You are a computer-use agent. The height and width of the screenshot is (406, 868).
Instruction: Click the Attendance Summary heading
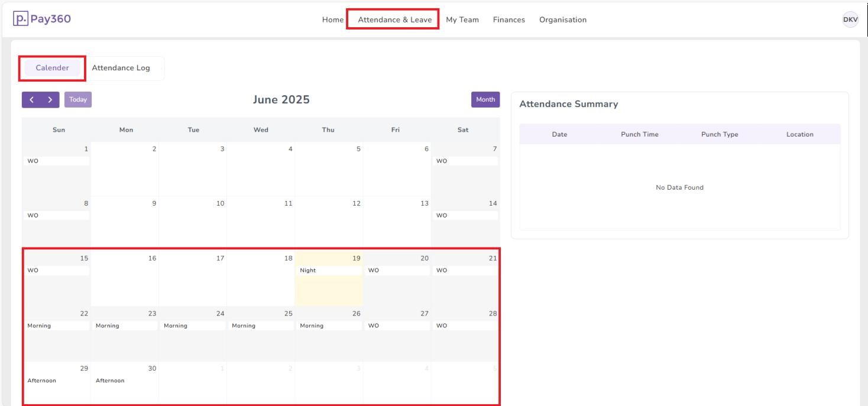(569, 104)
